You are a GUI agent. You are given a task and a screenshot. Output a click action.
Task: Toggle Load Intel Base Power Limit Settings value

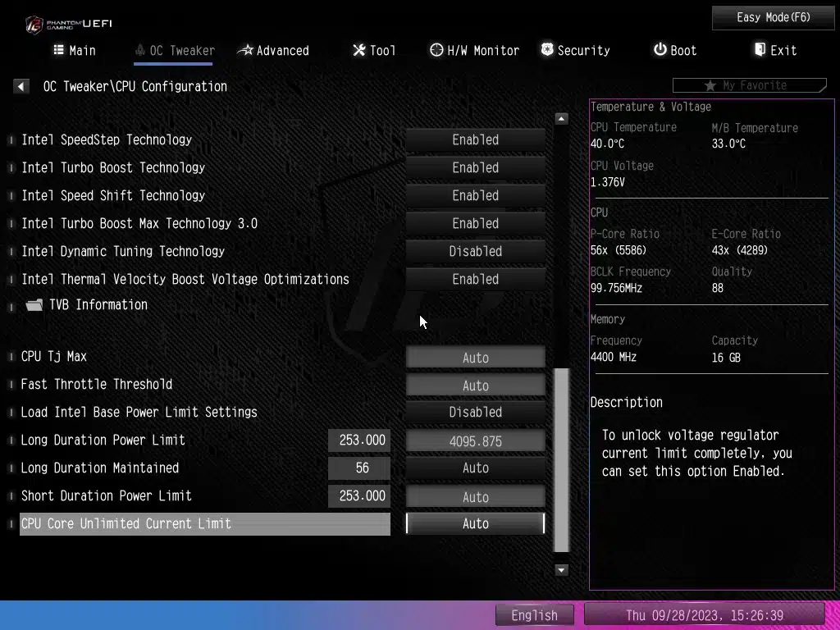(475, 412)
